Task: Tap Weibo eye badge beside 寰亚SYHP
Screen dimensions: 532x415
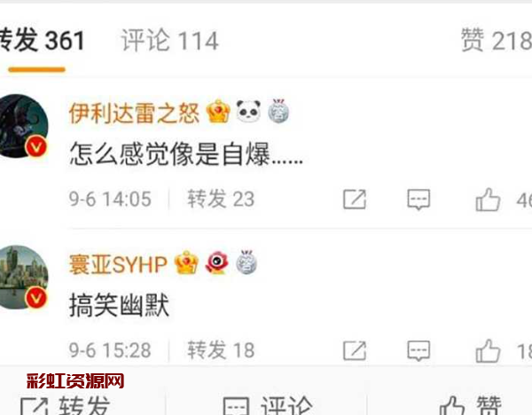Action: tap(217, 262)
